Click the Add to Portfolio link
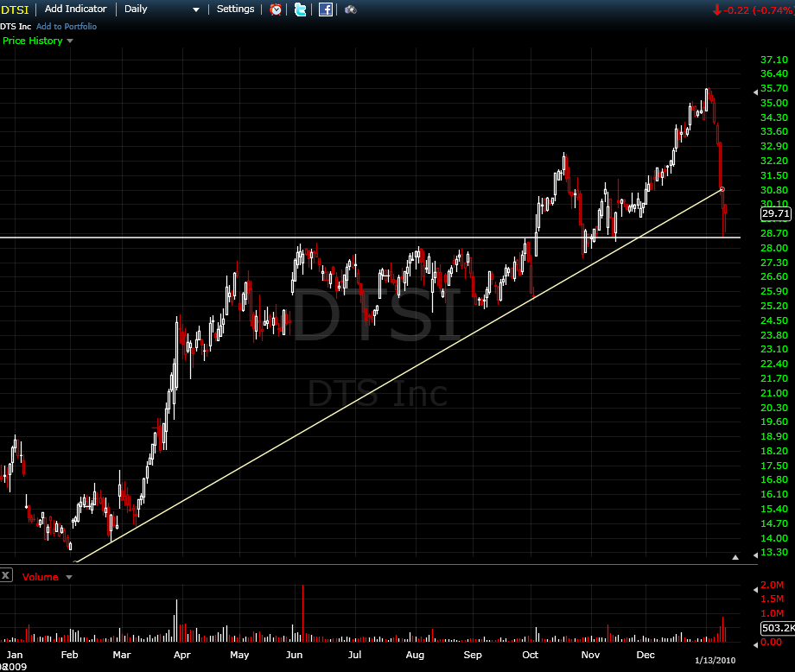This screenshot has height=672, width=795. [67, 27]
